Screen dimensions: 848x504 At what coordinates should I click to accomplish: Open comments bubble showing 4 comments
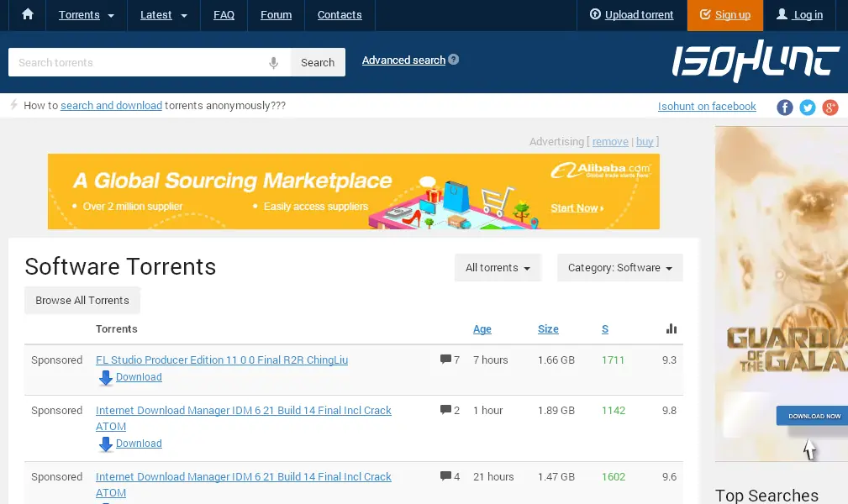point(445,476)
